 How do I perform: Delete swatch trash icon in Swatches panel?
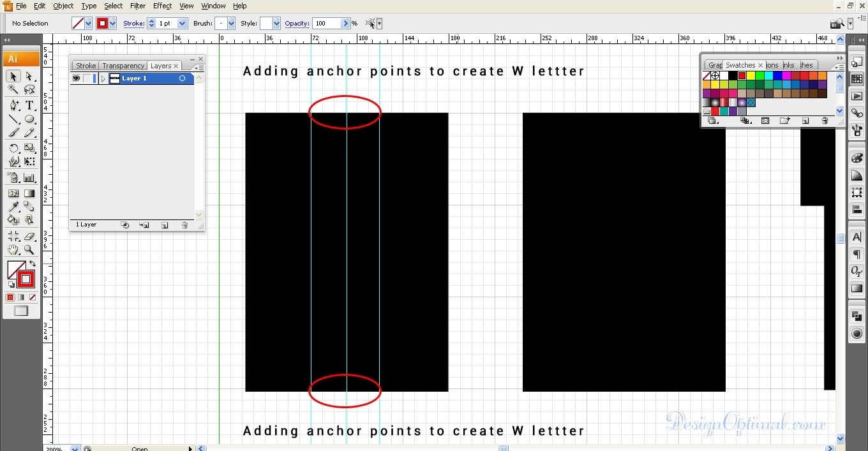825,121
